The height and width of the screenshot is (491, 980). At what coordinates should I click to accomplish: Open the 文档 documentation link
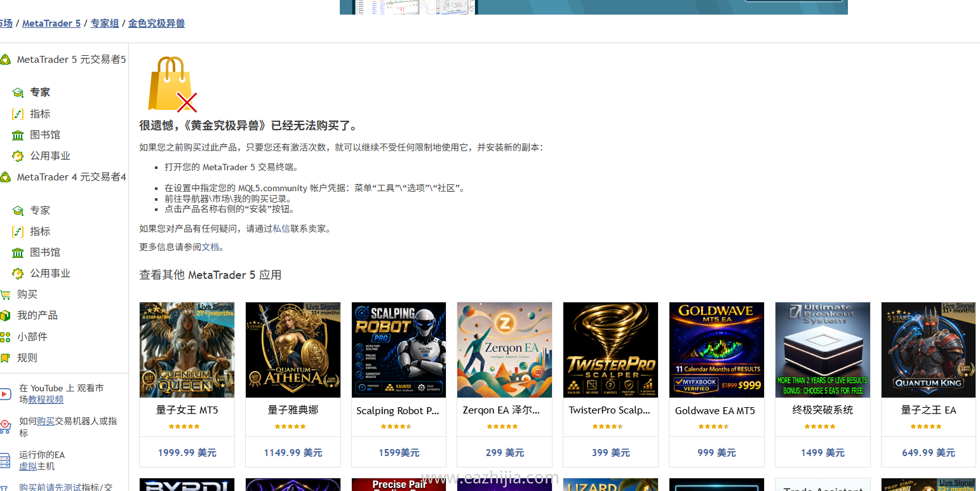210,247
